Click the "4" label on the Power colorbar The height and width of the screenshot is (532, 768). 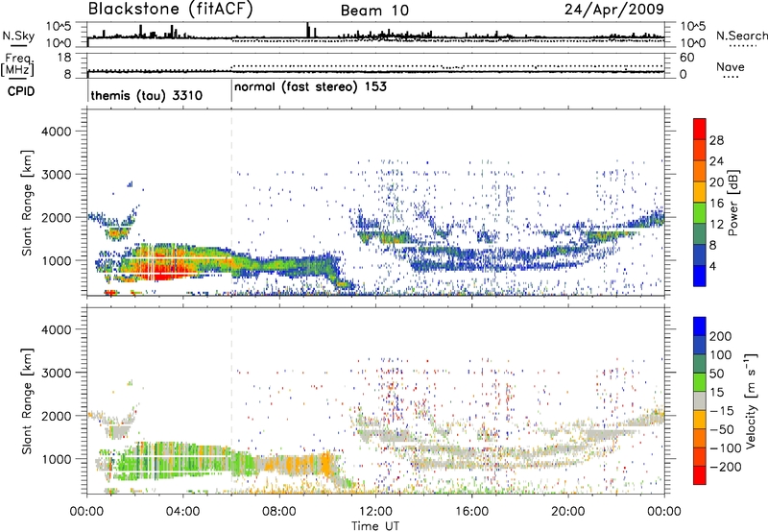(x=713, y=266)
